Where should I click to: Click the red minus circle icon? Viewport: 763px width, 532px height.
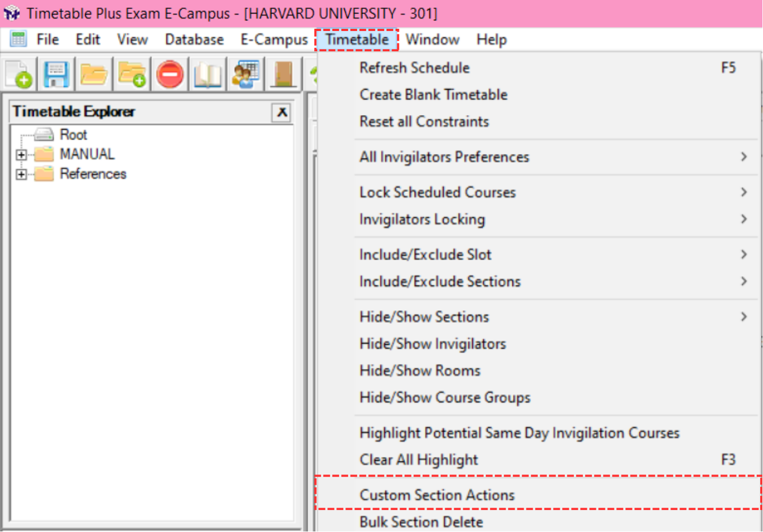pyautogui.click(x=170, y=74)
